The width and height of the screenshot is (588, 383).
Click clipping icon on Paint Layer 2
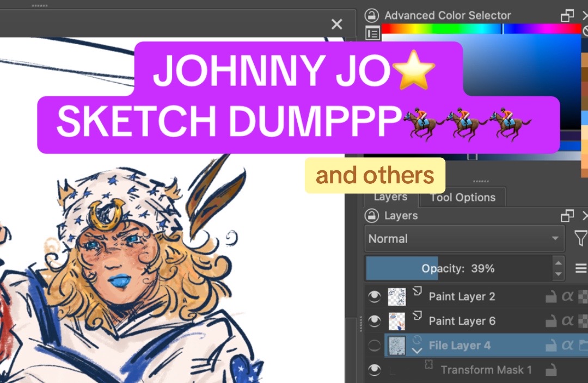pyautogui.click(x=417, y=291)
